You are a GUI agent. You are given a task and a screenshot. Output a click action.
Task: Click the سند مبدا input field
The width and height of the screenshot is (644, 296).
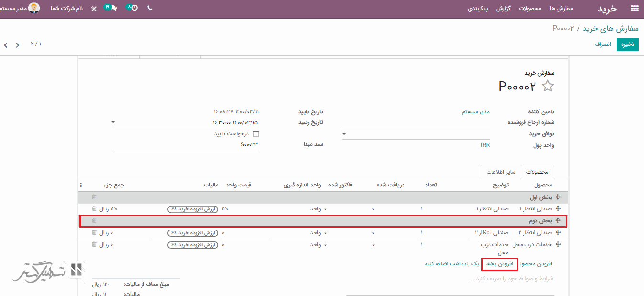(185, 144)
